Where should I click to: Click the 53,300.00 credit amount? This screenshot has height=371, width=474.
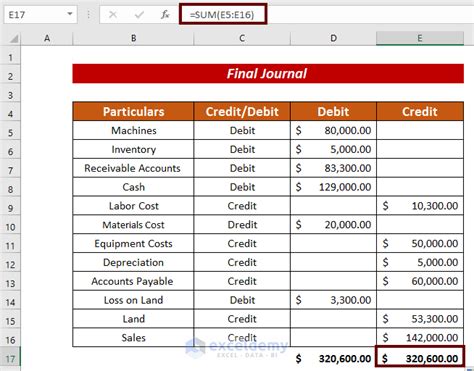tap(420, 319)
